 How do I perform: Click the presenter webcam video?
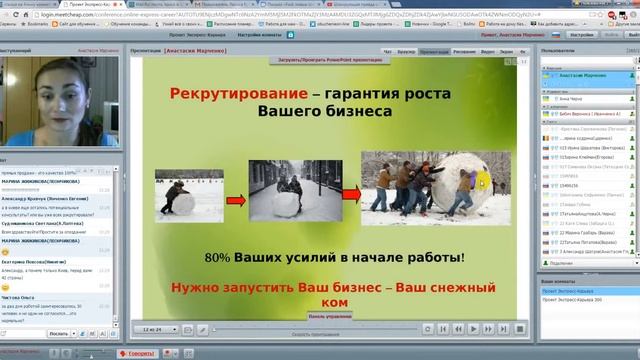click(x=60, y=101)
